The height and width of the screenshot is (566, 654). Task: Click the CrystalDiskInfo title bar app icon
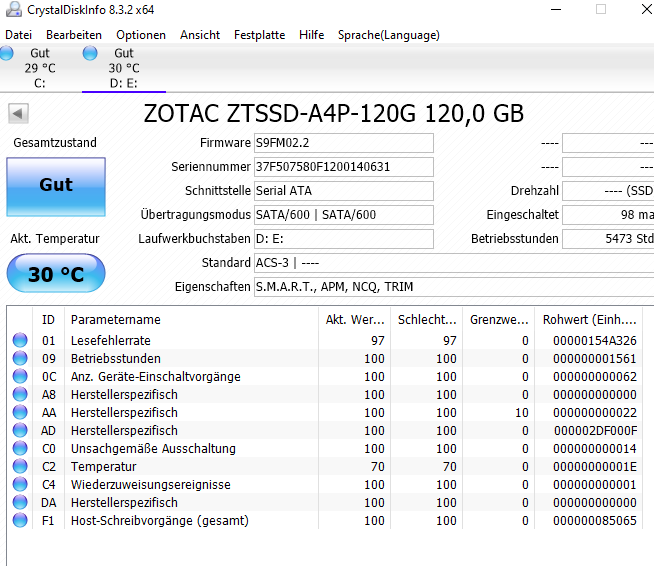coord(14,9)
